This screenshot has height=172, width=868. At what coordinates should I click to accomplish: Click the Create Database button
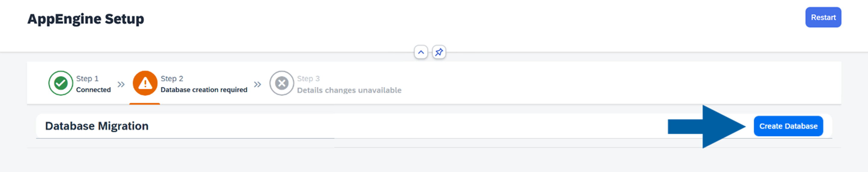click(x=788, y=126)
